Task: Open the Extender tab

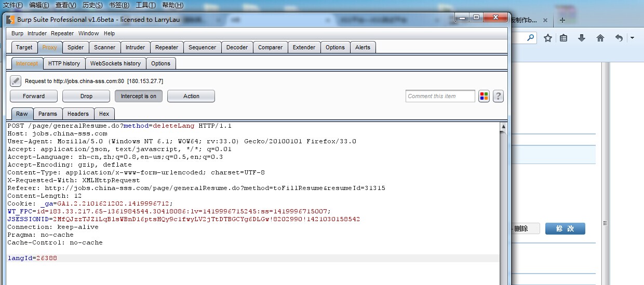Action: pos(304,47)
